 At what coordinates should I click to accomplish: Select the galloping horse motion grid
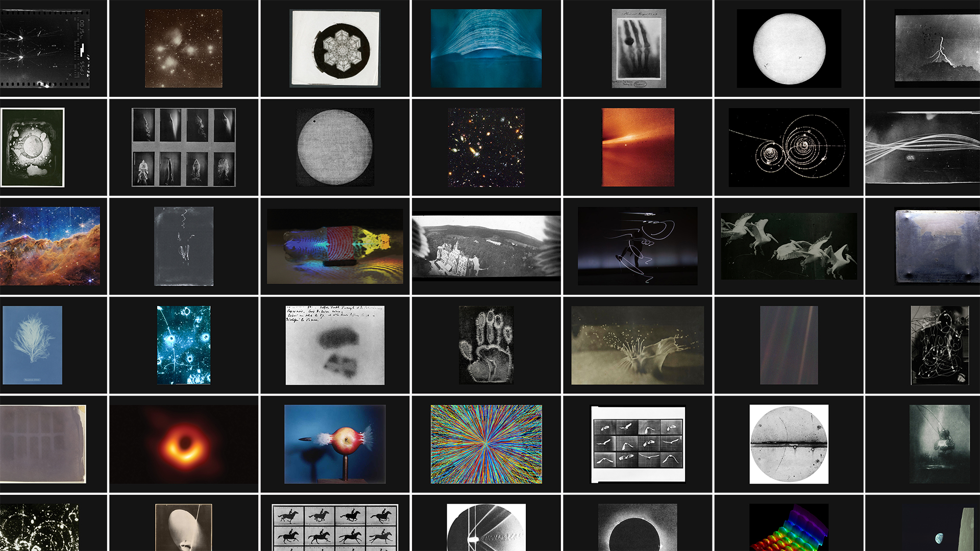(x=335, y=527)
